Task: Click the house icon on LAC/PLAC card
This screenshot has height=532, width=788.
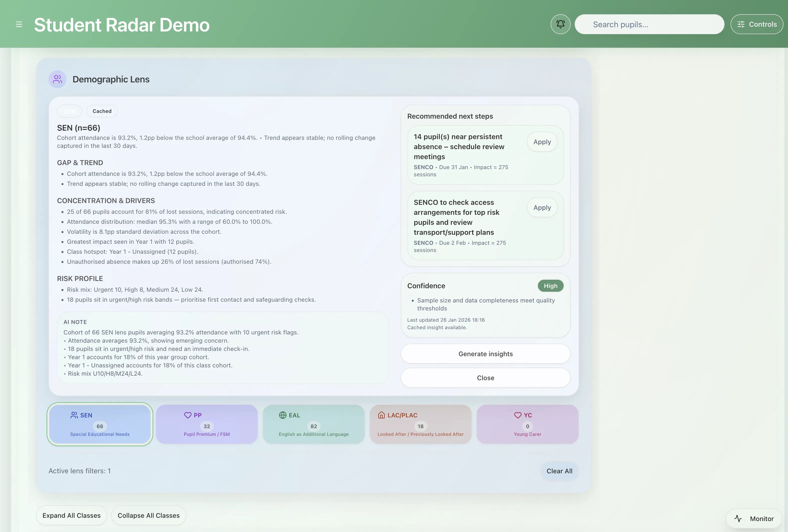Action: click(x=381, y=415)
